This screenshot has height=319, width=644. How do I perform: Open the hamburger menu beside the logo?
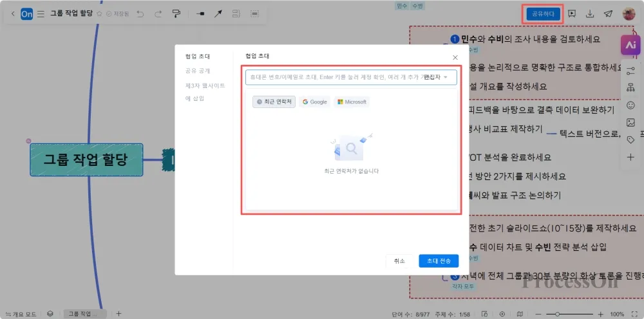tap(41, 14)
